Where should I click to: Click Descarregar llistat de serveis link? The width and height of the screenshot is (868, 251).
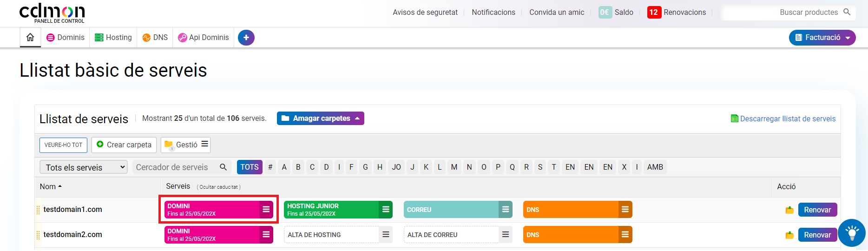pos(787,119)
